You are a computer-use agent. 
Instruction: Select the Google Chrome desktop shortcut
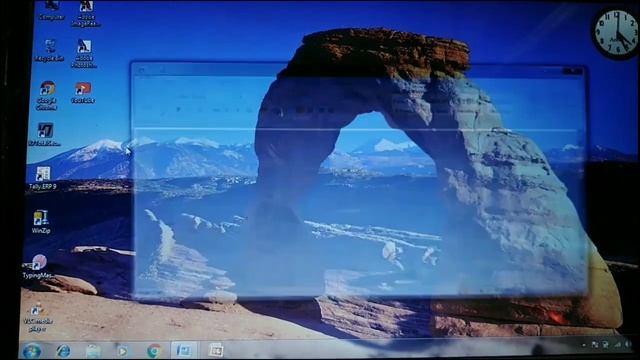point(47,96)
